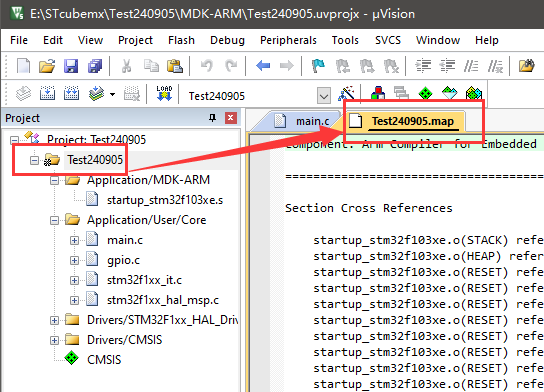The image size is (544, 392).
Task: Open Options for Target magic wand
Action: click(x=346, y=94)
